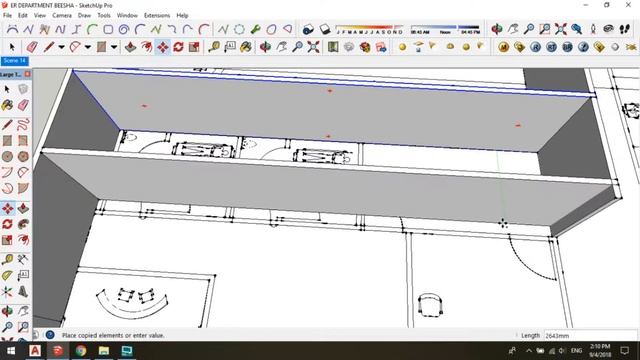Screen dimensions: 640x360
Task: Open AutoCAD from the taskbar
Action: click(35, 351)
